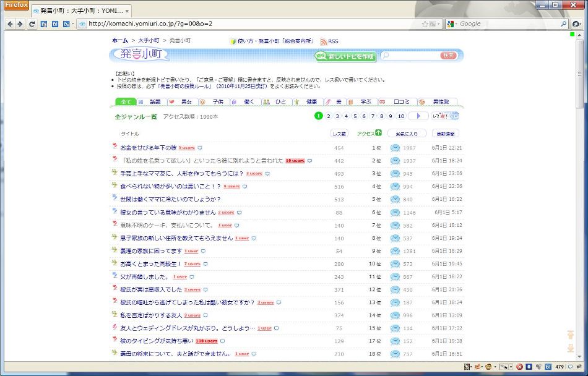Click the 新しいトピを作成 button

[x=345, y=56]
